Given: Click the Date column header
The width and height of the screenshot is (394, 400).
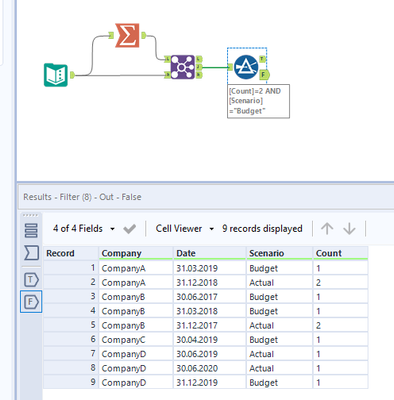Looking at the screenshot, I should tap(209, 253).
